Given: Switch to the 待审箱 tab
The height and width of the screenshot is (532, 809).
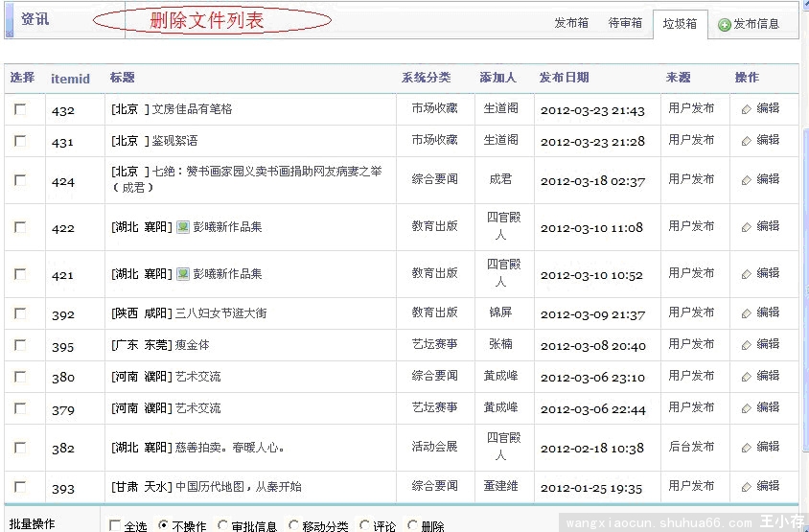Looking at the screenshot, I should pyautogui.click(x=625, y=23).
